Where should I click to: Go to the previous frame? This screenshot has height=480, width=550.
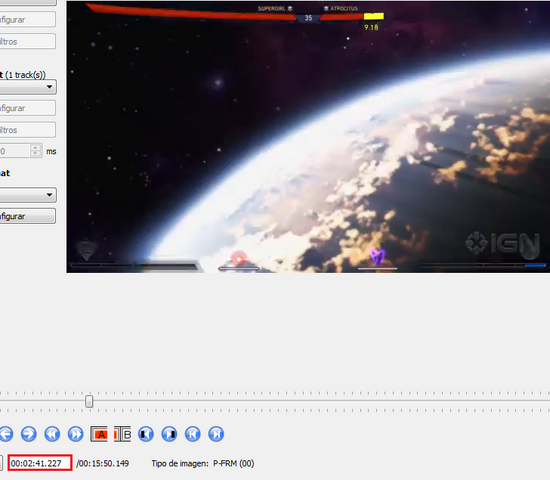tap(6, 434)
